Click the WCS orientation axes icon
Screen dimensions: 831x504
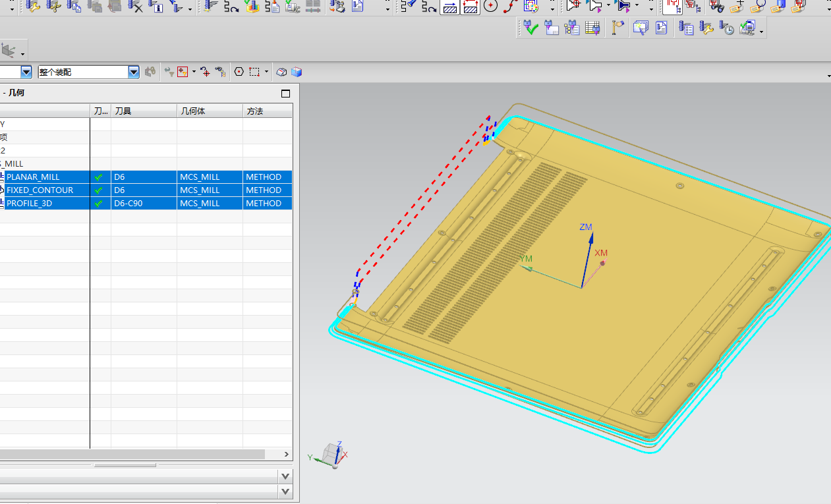9,50
